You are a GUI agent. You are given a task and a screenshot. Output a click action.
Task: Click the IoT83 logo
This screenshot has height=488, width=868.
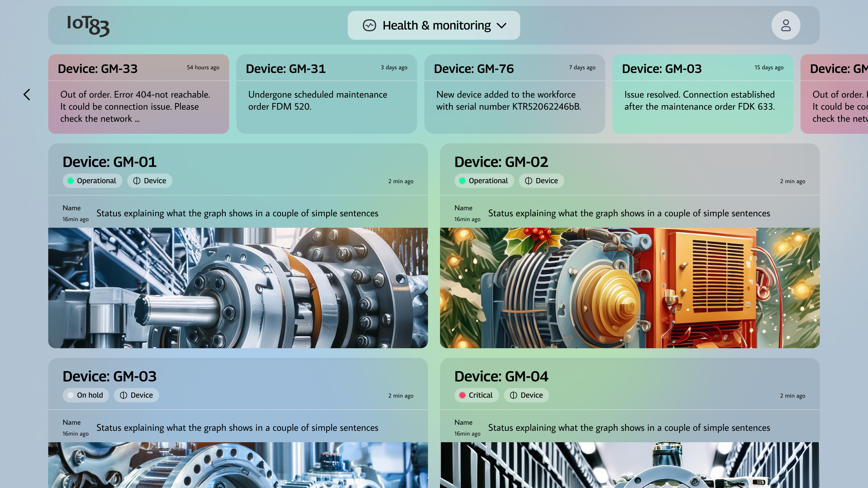[88, 26]
